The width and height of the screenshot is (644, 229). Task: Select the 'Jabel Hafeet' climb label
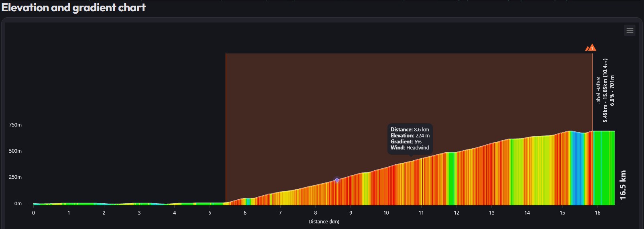tap(599, 90)
